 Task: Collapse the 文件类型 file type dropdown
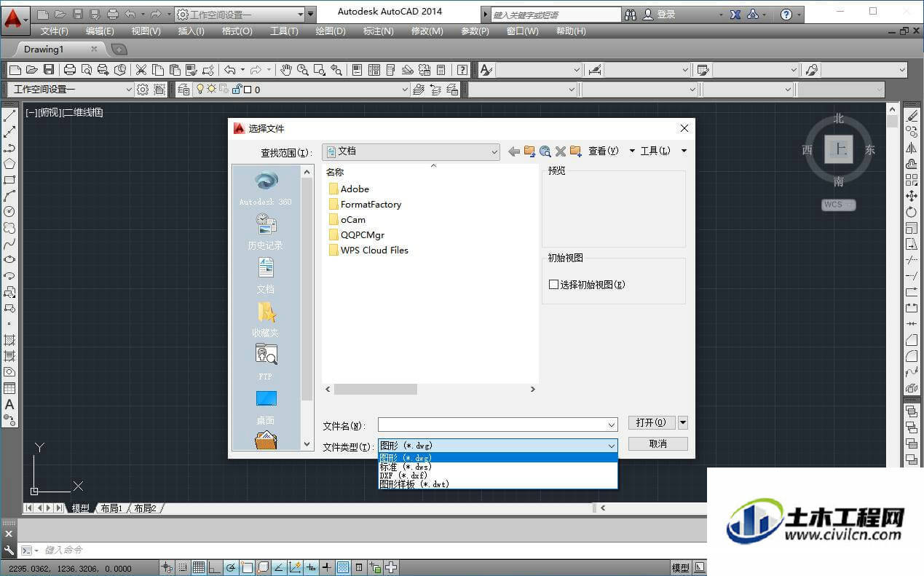(x=612, y=446)
